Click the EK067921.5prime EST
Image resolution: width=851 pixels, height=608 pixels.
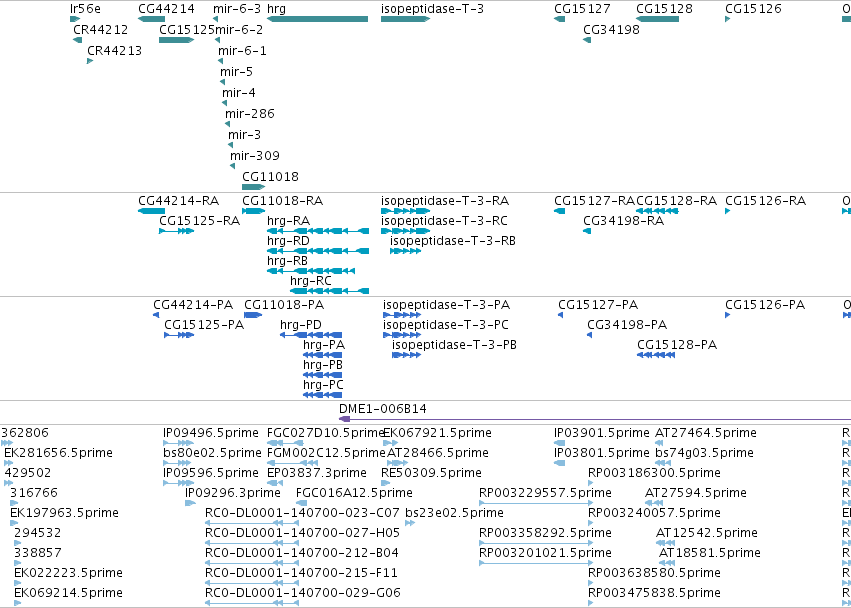pos(388,443)
